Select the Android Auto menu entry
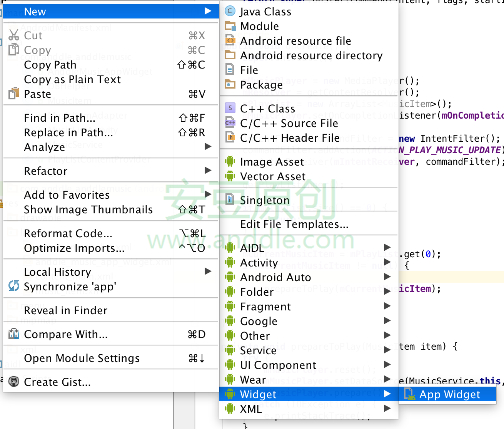The width and height of the screenshot is (504, 429). click(x=309, y=277)
